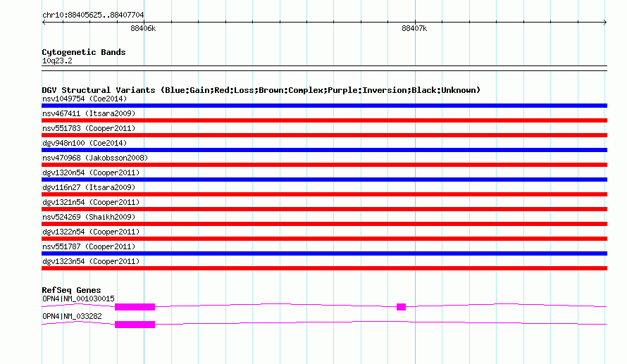
Task: Click the dgv1320n54 (Cooper2011) label
Action: tap(91, 172)
